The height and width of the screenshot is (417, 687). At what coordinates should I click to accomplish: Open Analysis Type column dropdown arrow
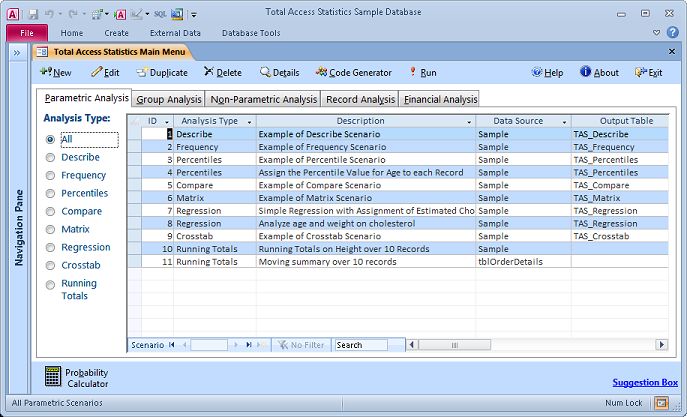click(x=250, y=122)
